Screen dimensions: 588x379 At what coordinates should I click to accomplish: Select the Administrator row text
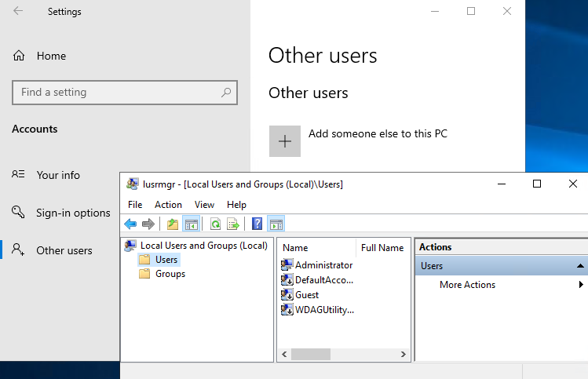pos(324,265)
